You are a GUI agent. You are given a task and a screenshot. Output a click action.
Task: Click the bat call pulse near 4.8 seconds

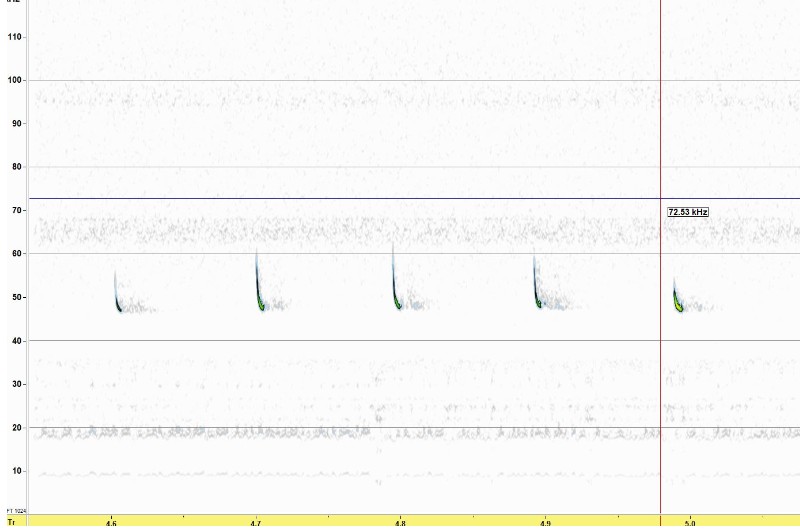397,298
